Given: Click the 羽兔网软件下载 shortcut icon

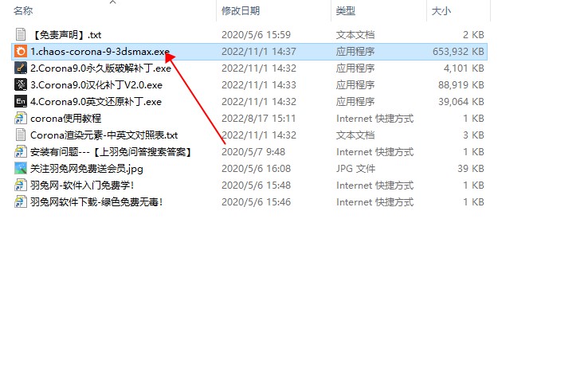Looking at the screenshot, I should click(21, 201).
